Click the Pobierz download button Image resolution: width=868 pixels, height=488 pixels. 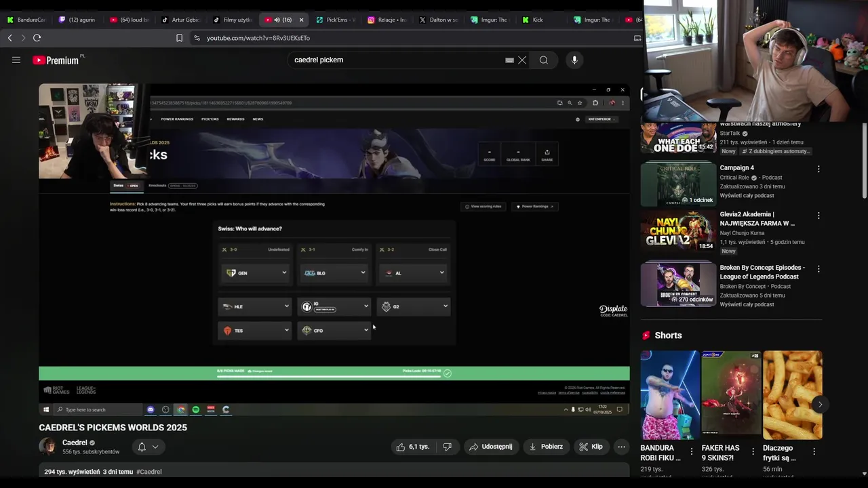click(x=546, y=447)
